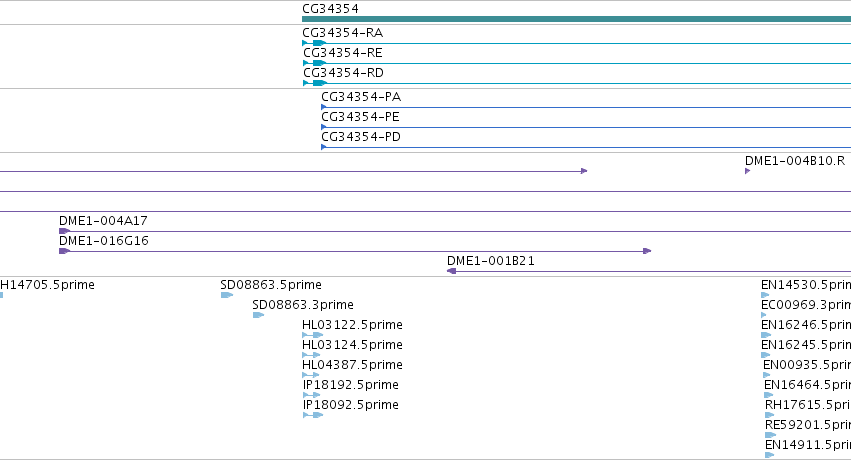Click the DME1-016G16 start glyph
Screen dimensions: 851x460
[x=65, y=252]
